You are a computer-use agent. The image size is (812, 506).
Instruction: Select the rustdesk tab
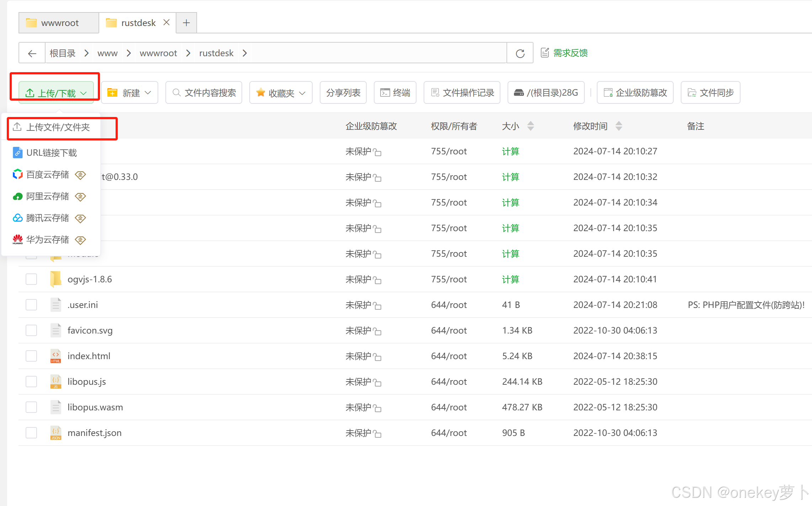(x=137, y=23)
